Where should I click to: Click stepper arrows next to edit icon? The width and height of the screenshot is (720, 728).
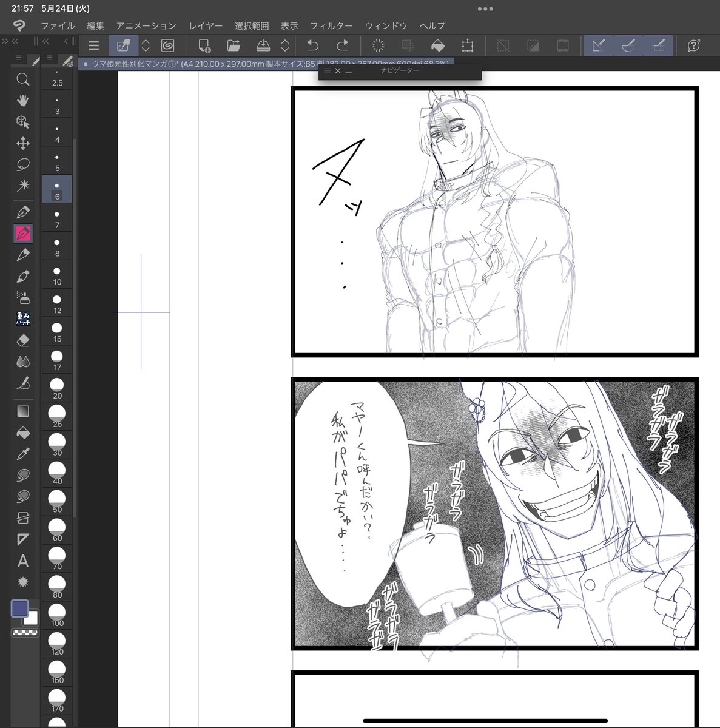[146, 45]
